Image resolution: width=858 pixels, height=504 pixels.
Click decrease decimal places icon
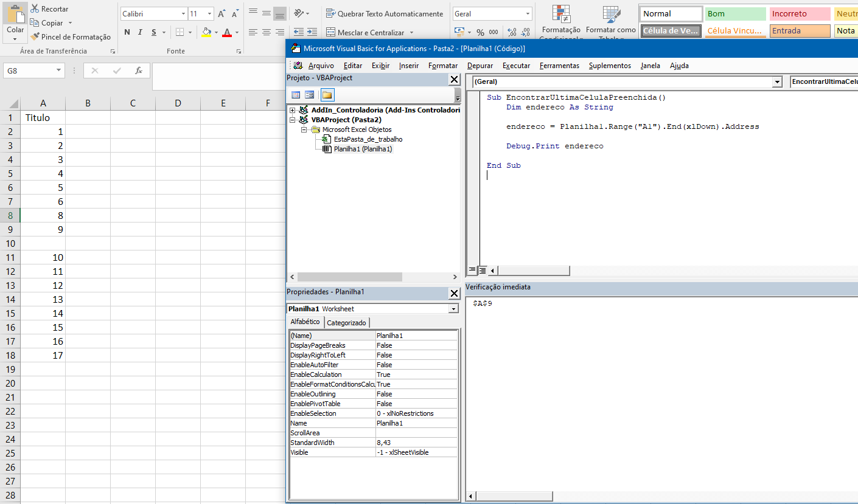point(526,32)
